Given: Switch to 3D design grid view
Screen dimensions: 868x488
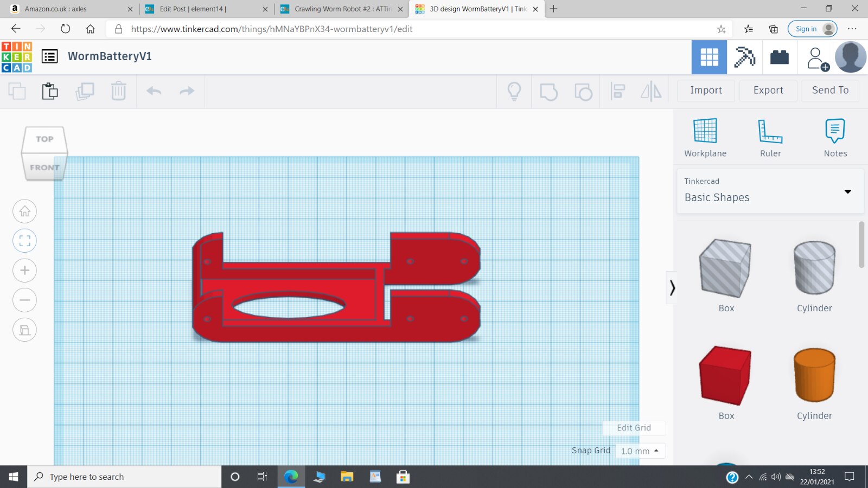Looking at the screenshot, I should 709,57.
